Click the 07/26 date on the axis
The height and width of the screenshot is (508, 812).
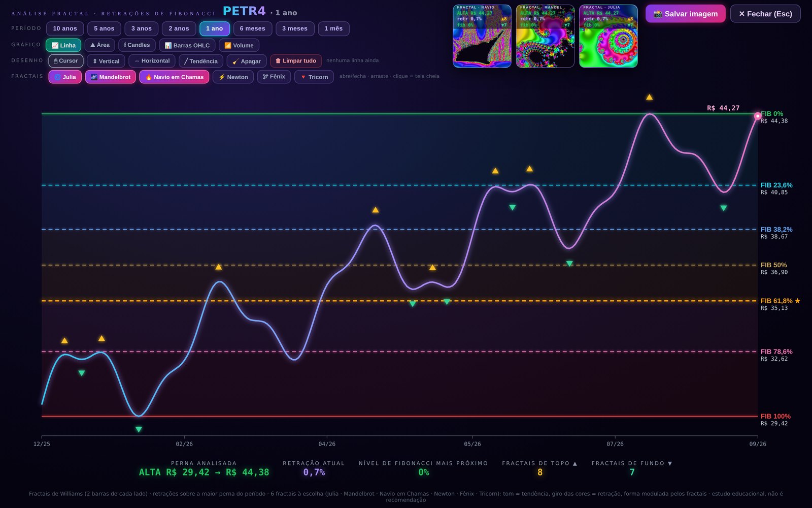[x=615, y=444]
